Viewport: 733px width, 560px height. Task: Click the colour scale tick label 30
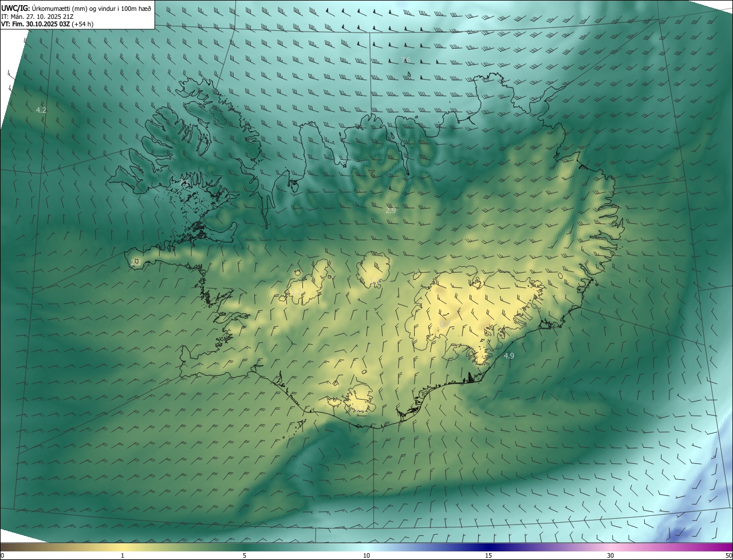click(x=610, y=555)
